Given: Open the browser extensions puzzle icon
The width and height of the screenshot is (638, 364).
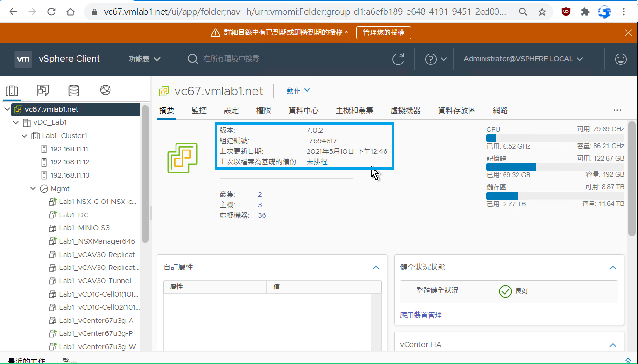Looking at the screenshot, I should (x=585, y=12).
